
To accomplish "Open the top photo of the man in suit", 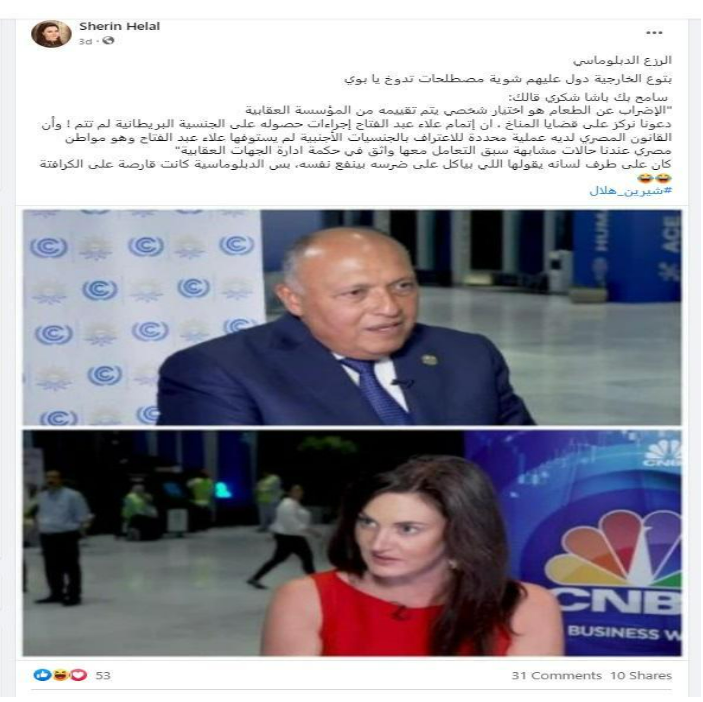I will coord(352,317).
